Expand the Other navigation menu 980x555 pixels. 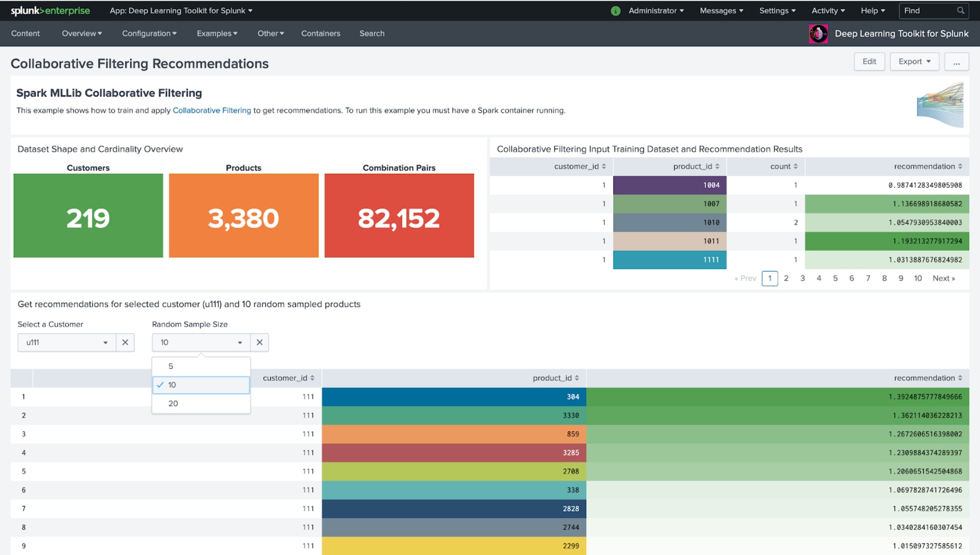tap(271, 34)
